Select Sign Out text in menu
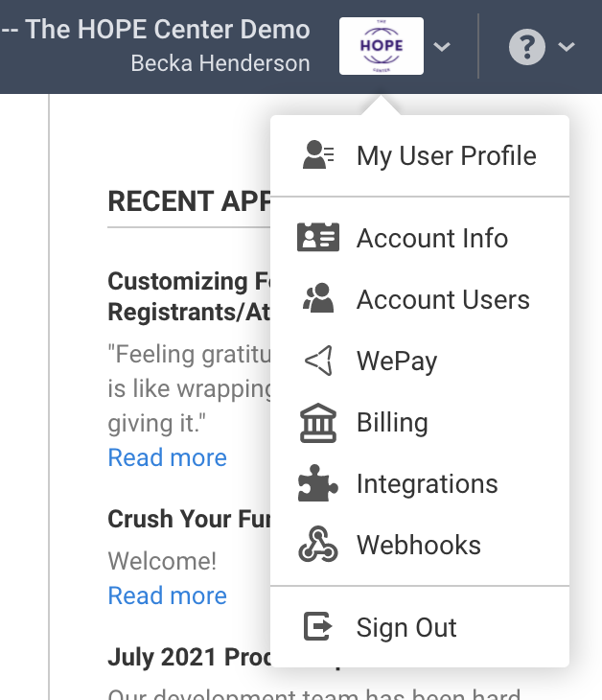The height and width of the screenshot is (700, 602). point(406,627)
